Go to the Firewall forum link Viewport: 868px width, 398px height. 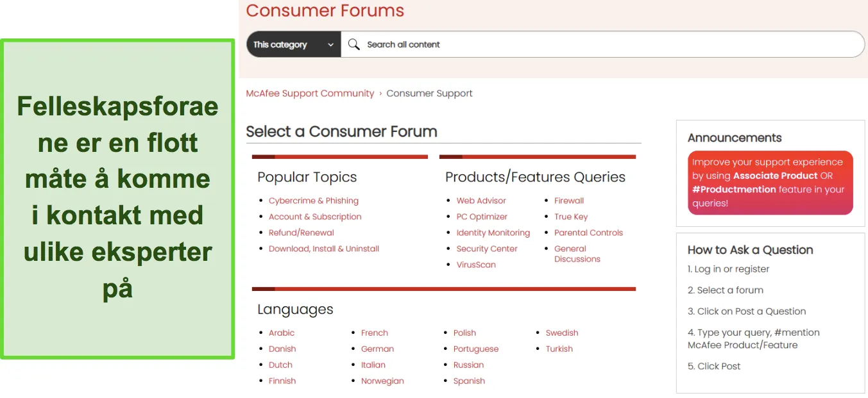point(568,201)
